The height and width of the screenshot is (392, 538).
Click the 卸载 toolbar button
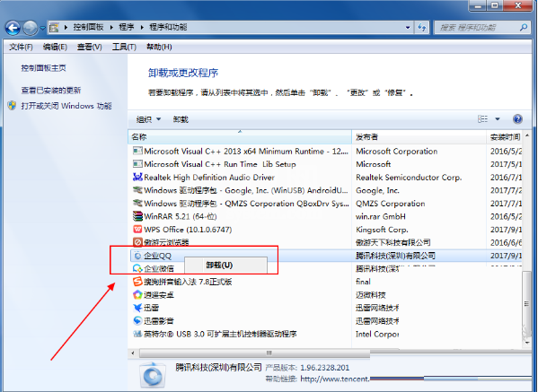[181, 119]
